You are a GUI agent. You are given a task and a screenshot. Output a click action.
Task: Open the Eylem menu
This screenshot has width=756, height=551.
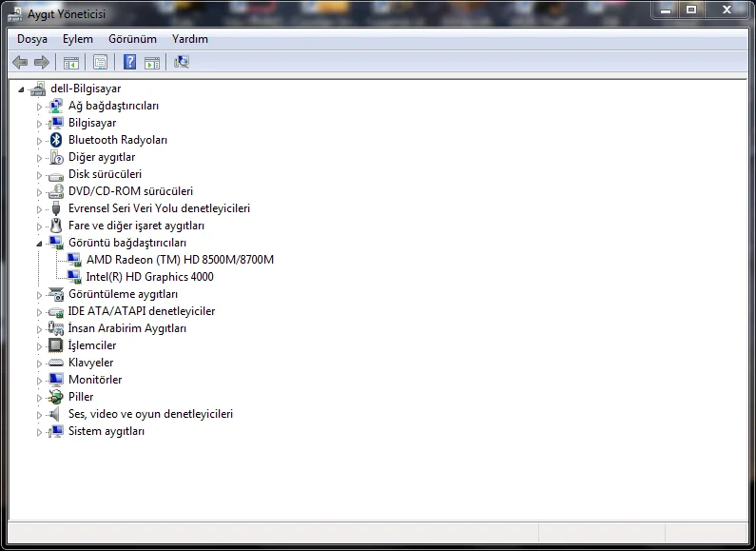point(78,39)
